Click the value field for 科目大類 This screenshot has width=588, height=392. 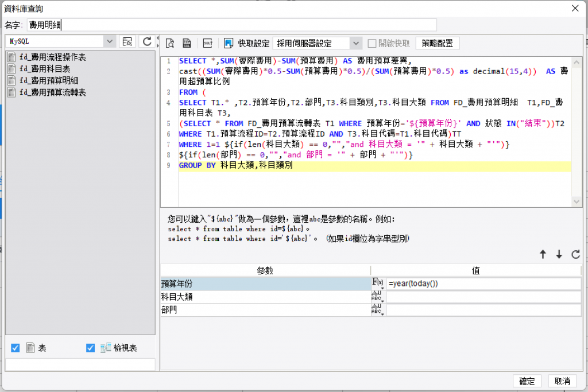483,297
